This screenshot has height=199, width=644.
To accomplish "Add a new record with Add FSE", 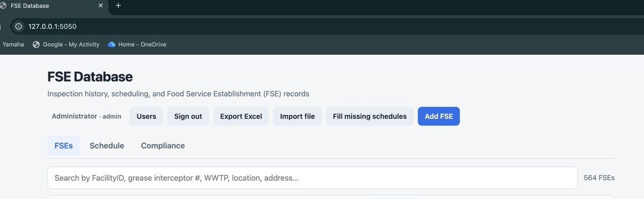I will coord(438,116).
